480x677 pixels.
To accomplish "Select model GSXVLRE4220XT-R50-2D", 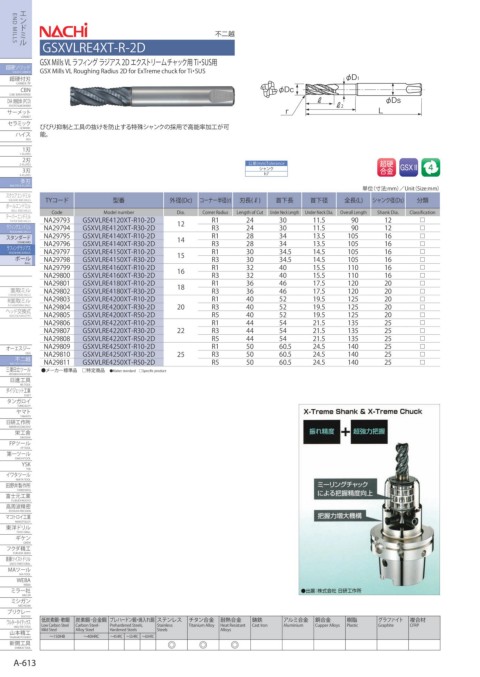I will [x=119, y=338].
